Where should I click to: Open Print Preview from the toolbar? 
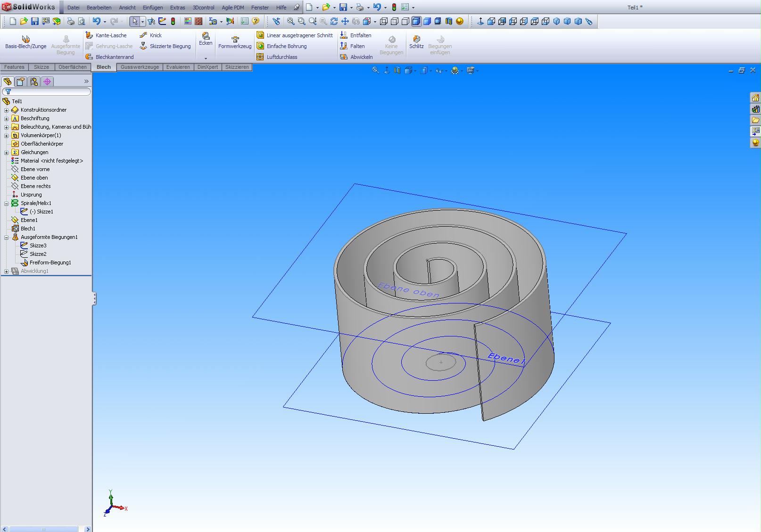tap(82, 21)
